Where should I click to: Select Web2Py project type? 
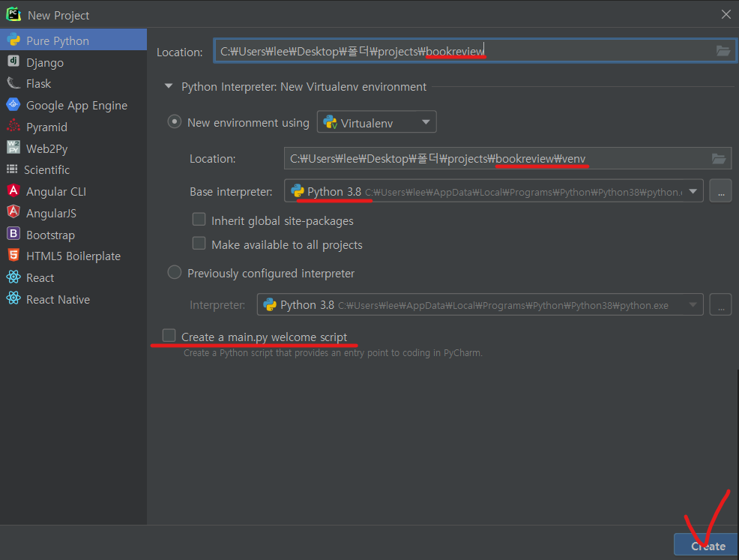[73, 148]
